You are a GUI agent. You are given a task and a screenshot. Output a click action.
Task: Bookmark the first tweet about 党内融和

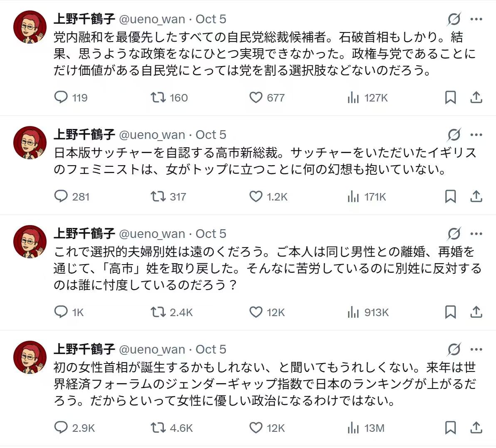[x=450, y=97]
